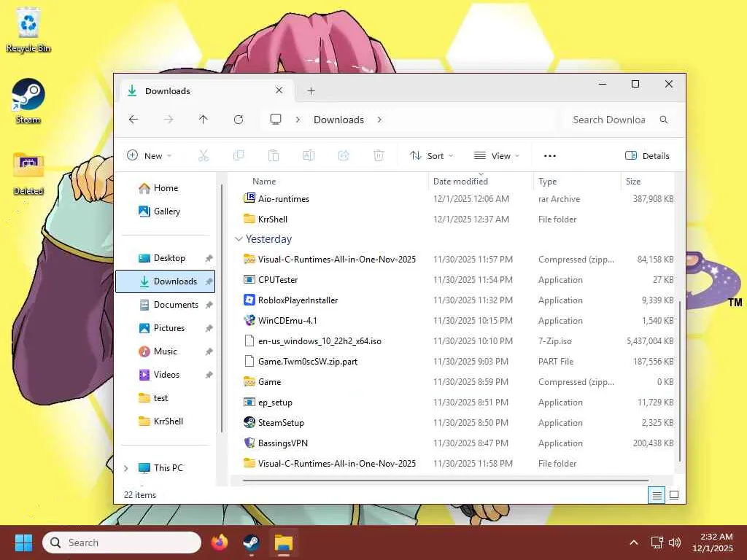Viewport: 747px width, 560px height.
Task: Open Recycle Bin on the desktop
Action: tap(28, 29)
